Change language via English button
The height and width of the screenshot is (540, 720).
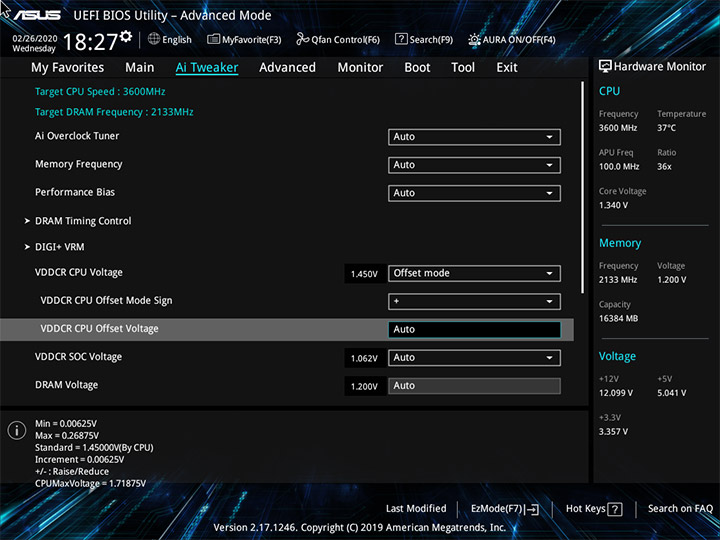coord(170,39)
